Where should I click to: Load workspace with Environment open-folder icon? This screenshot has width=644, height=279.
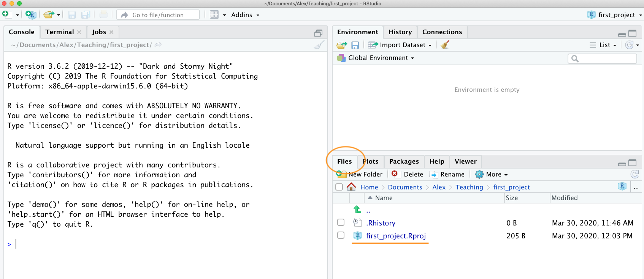[x=341, y=45]
